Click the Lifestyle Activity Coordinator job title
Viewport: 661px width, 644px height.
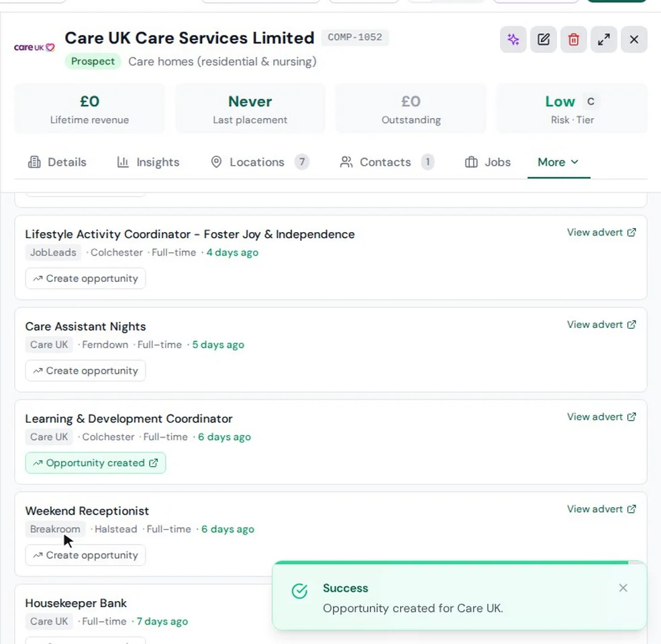[190, 234]
